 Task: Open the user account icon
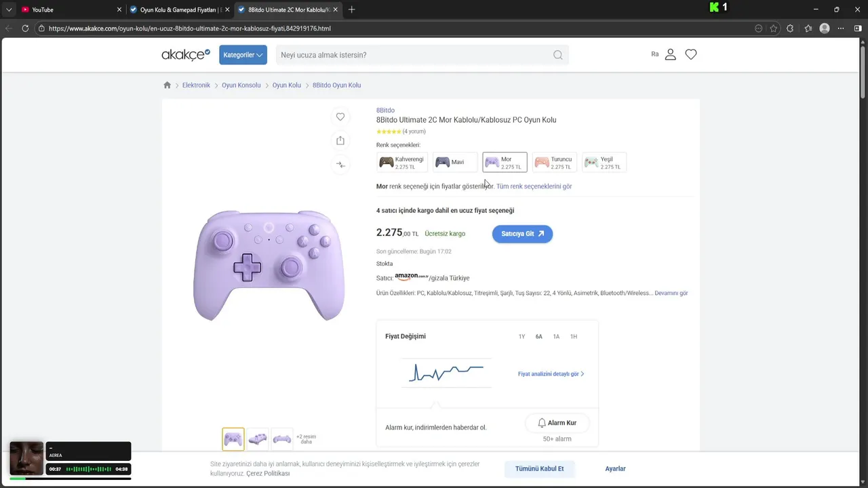671,54
